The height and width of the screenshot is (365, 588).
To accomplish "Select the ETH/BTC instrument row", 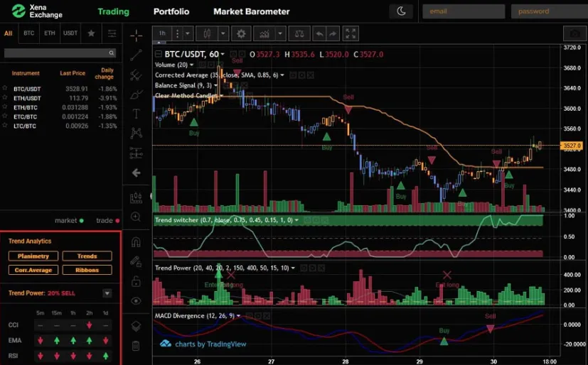I will coord(60,107).
